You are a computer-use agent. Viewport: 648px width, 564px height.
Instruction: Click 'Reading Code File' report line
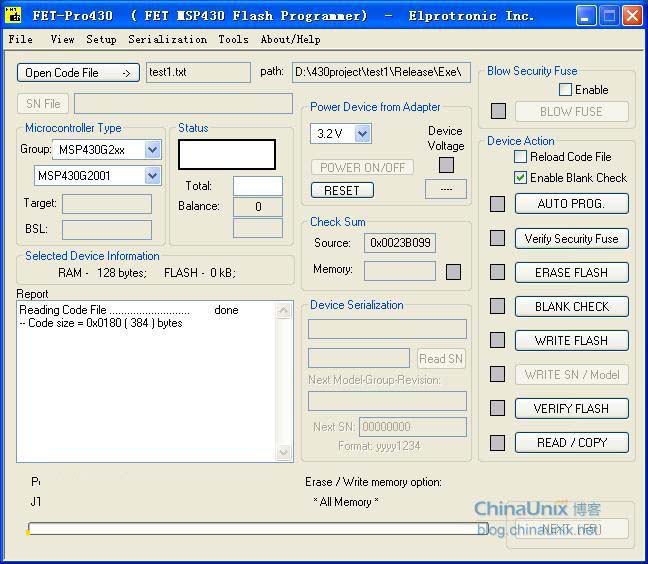point(129,309)
